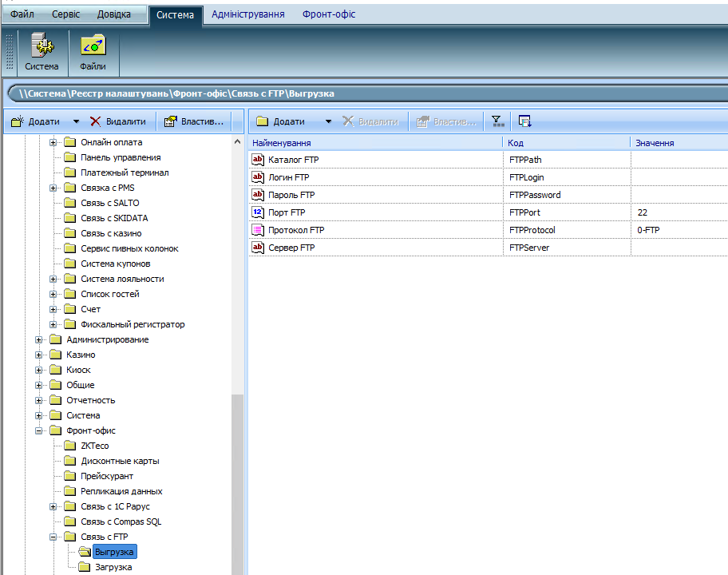Collapse the Связь с FTP tree node
Screen dimensions: 728x575
coord(53,537)
